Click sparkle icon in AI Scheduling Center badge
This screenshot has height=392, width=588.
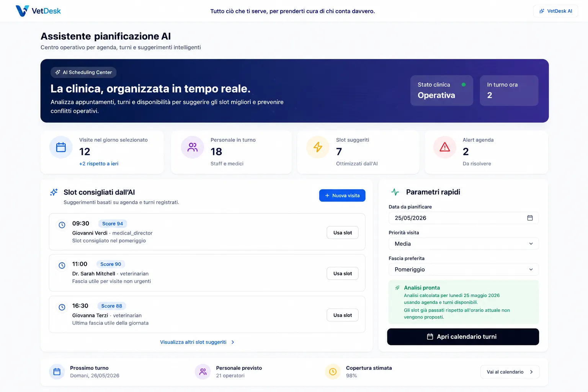[58, 72]
